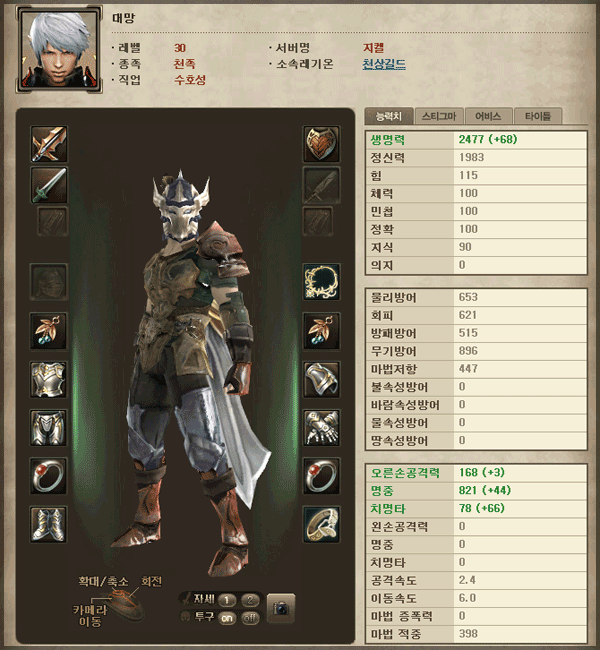Turn helmet display on
The image size is (600, 650).
pyautogui.click(x=227, y=618)
